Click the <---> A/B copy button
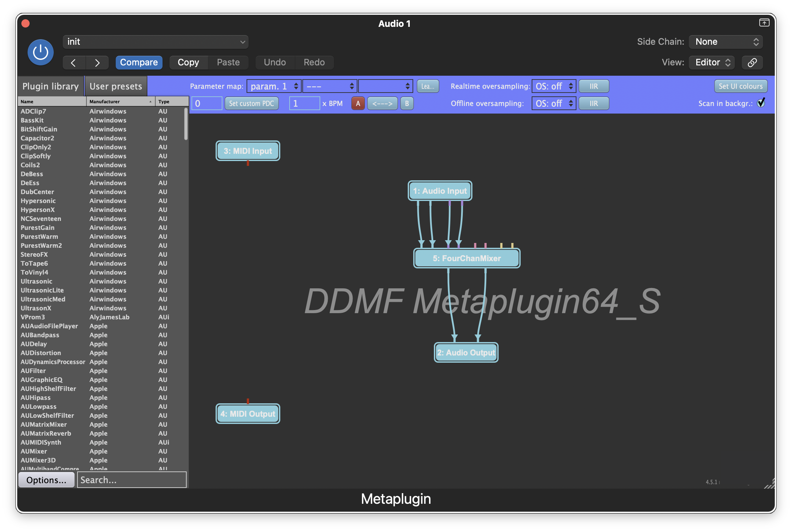This screenshot has width=792, height=532. (383, 104)
